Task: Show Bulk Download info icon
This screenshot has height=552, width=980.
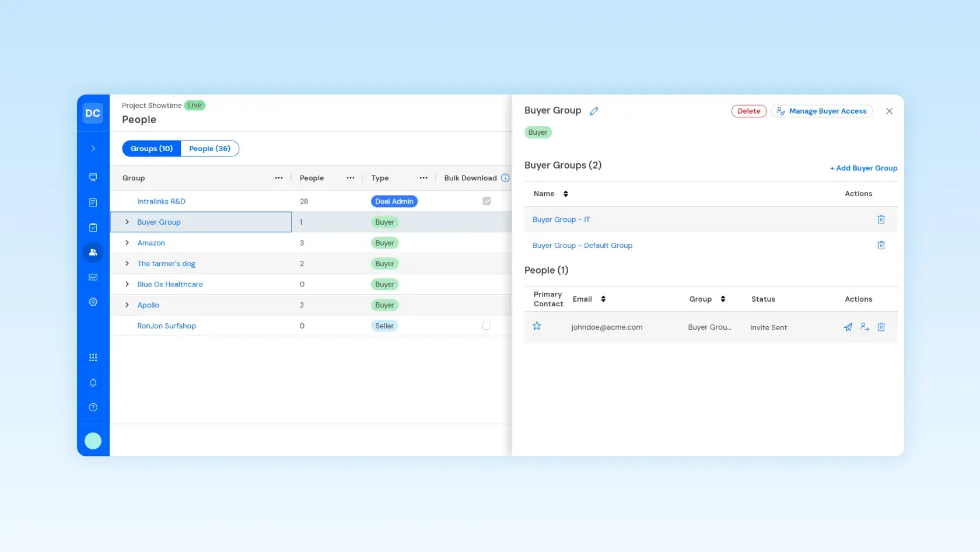Action: pos(505,178)
